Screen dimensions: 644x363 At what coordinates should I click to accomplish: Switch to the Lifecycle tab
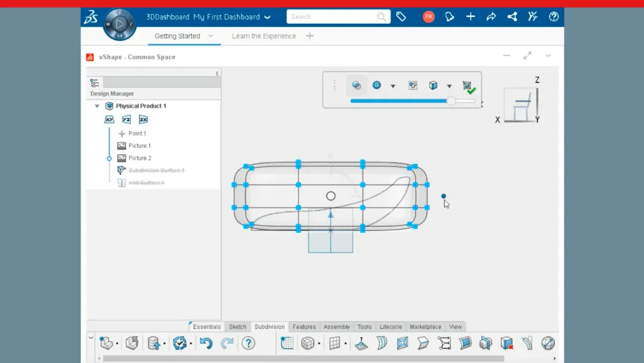coord(391,327)
